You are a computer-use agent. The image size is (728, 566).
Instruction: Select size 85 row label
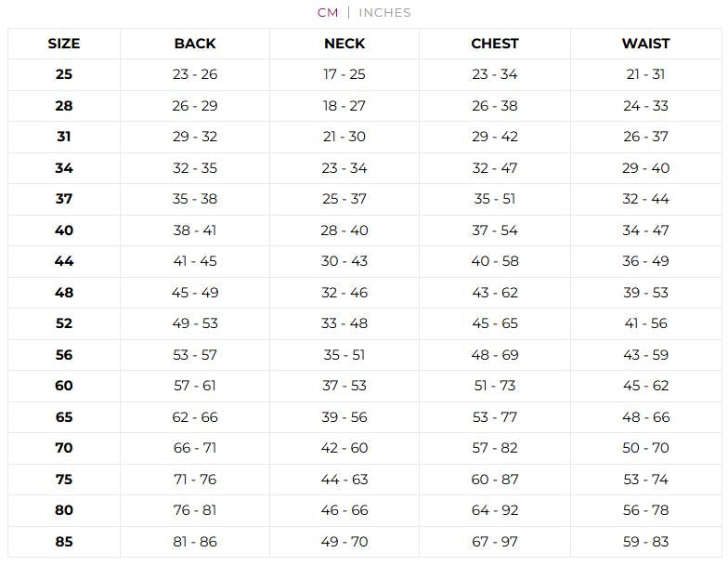[64, 542]
